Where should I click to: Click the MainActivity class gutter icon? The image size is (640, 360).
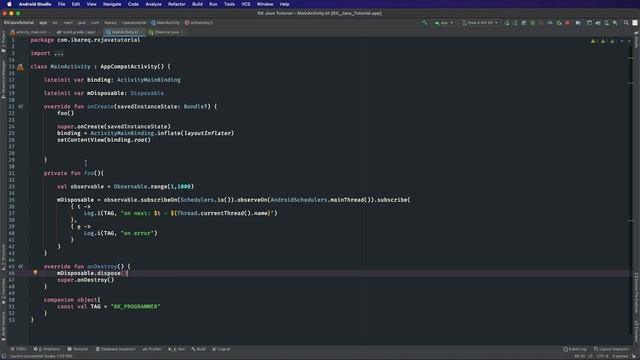click(x=20, y=67)
